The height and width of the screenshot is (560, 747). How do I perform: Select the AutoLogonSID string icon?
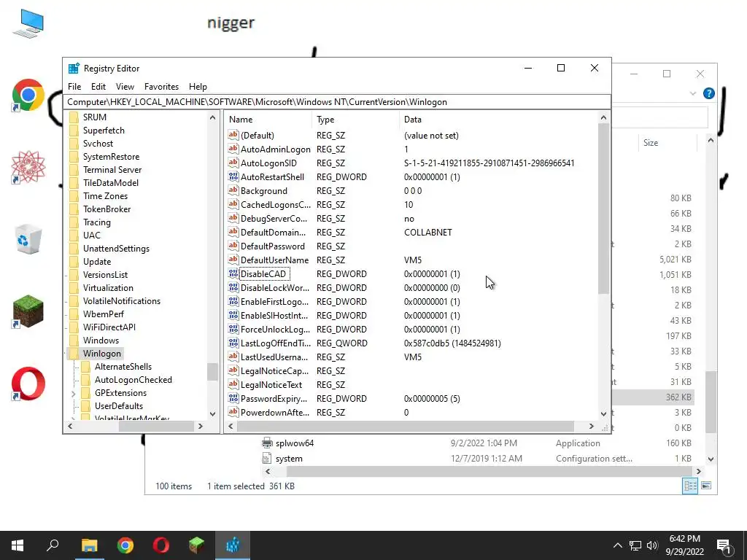pyautogui.click(x=233, y=163)
